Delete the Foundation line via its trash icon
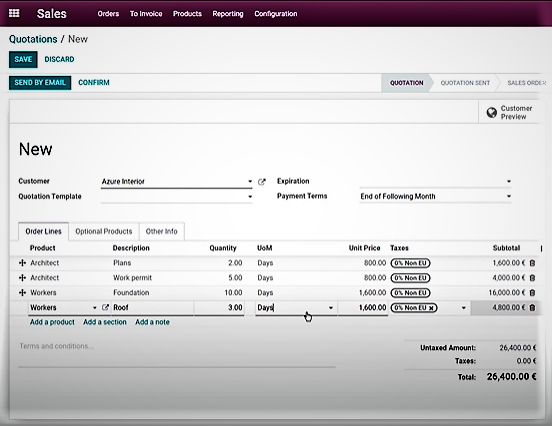The width and height of the screenshot is (552, 426). coord(532,293)
